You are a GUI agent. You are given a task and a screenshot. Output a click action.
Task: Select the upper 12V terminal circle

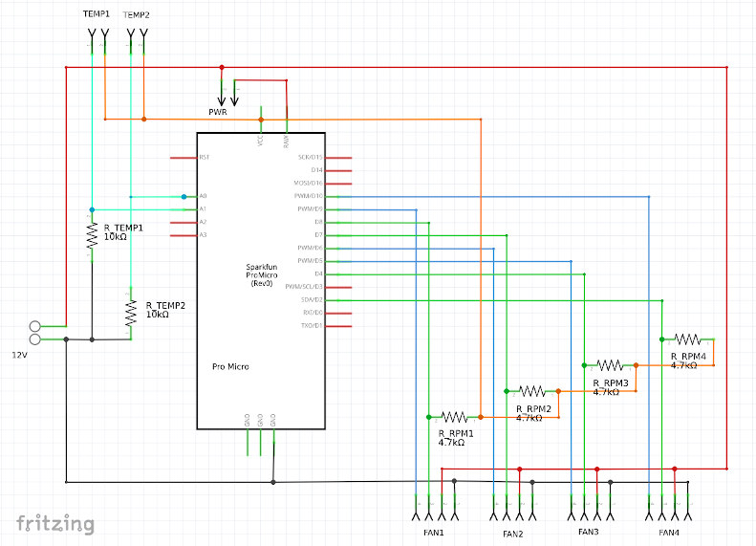click(x=34, y=326)
